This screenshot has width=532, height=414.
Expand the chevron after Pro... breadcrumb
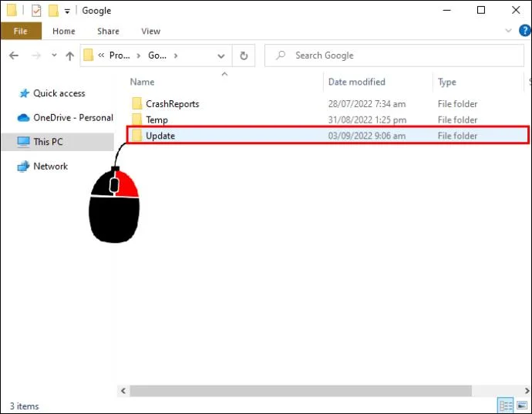click(x=139, y=56)
